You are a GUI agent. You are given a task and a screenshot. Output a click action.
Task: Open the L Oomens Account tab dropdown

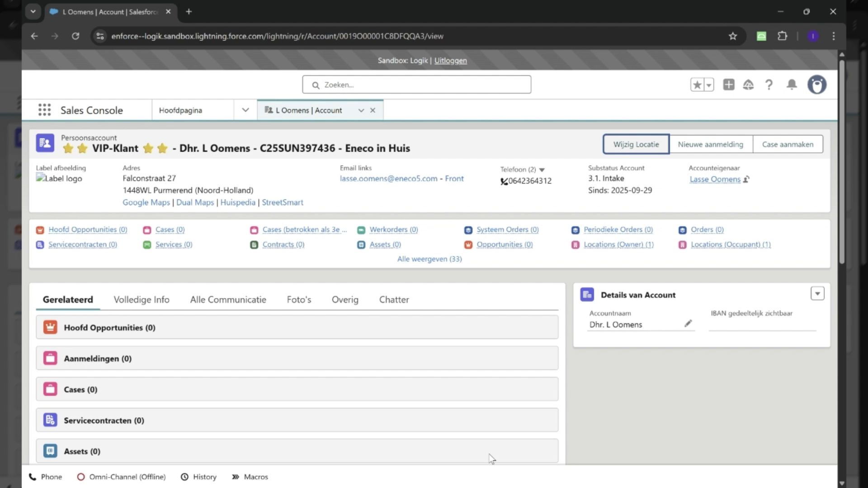click(x=361, y=110)
